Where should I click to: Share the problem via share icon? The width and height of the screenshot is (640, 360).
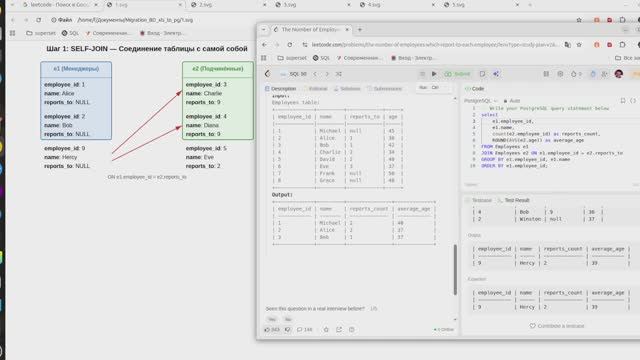click(339, 329)
